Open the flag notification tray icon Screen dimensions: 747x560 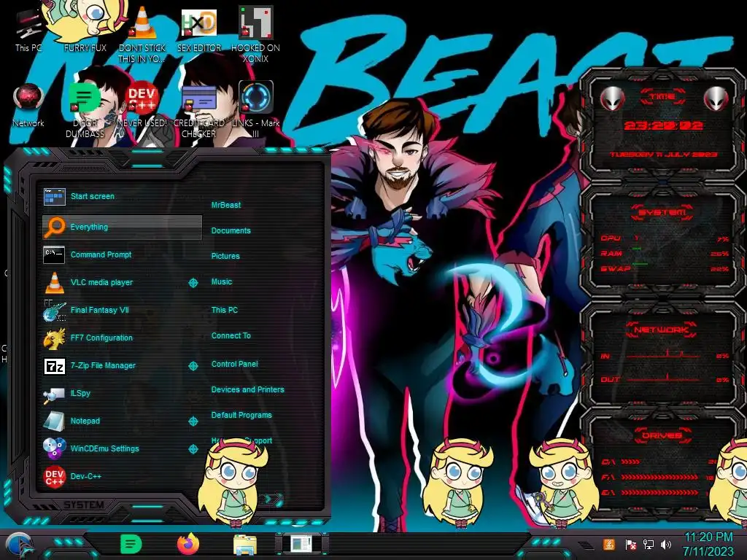[630, 545]
